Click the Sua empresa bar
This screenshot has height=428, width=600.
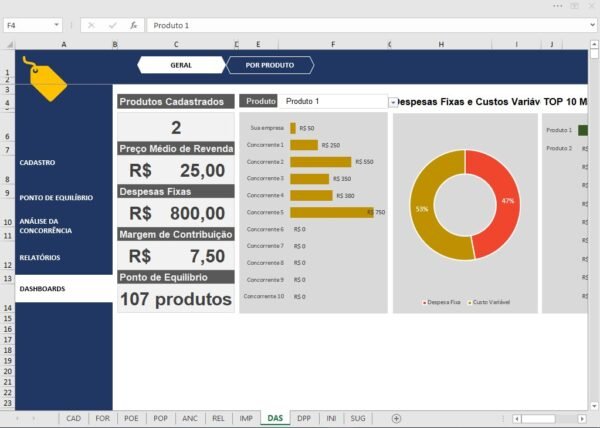[x=293, y=128]
